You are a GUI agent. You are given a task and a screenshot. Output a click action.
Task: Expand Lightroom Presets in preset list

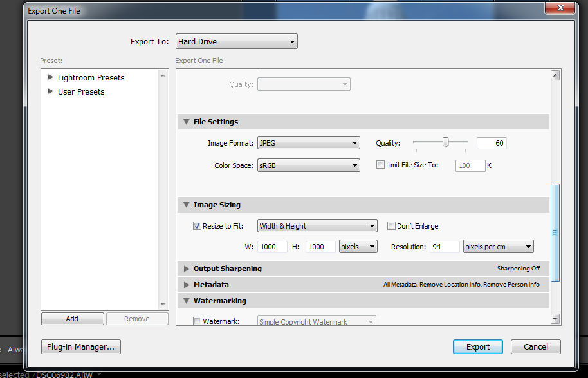pyautogui.click(x=51, y=77)
